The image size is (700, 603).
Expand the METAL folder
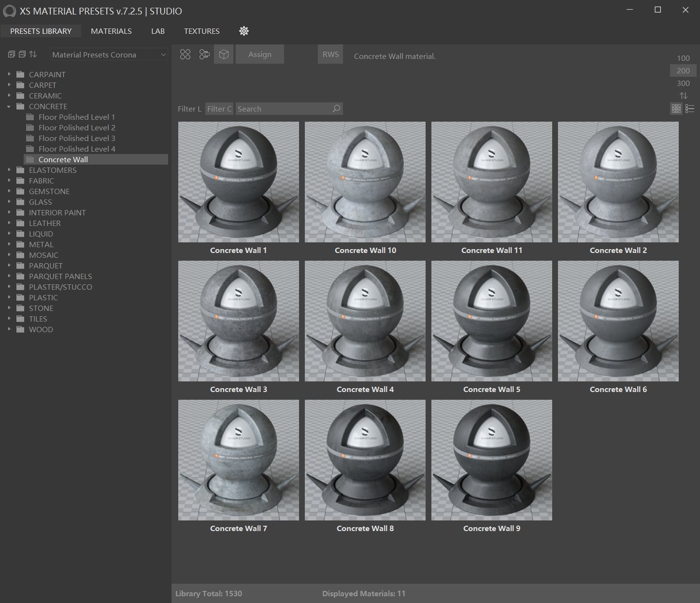pos(9,244)
